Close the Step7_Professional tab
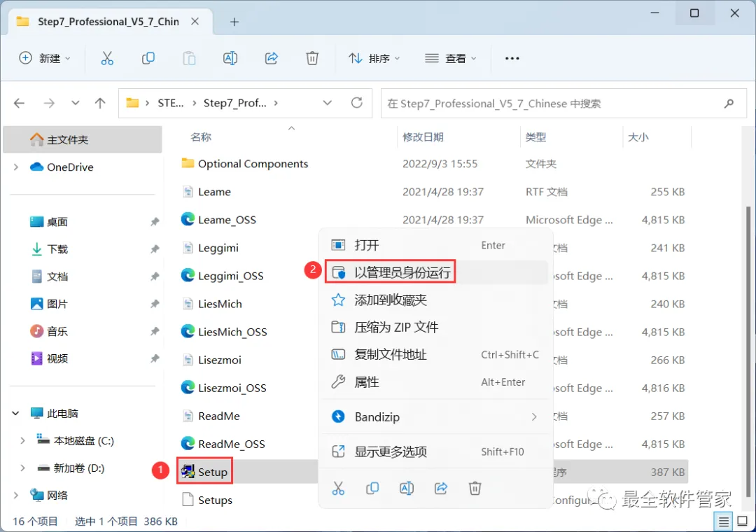This screenshot has height=532, width=756. coord(195,22)
